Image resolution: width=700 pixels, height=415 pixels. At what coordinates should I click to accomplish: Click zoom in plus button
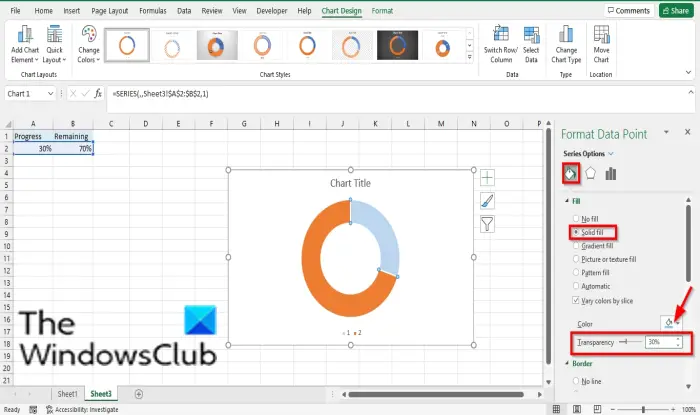click(x=673, y=409)
